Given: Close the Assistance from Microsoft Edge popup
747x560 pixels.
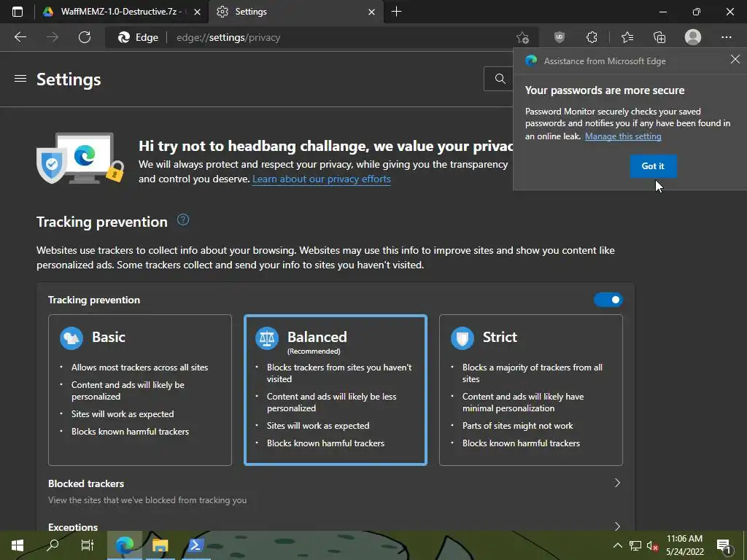Looking at the screenshot, I should (x=735, y=59).
